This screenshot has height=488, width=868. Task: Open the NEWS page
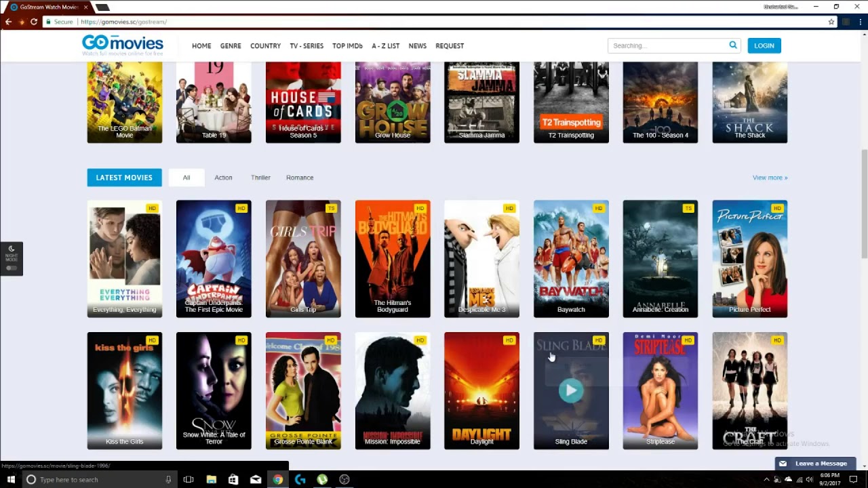pyautogui.click(x=418, y=45)
